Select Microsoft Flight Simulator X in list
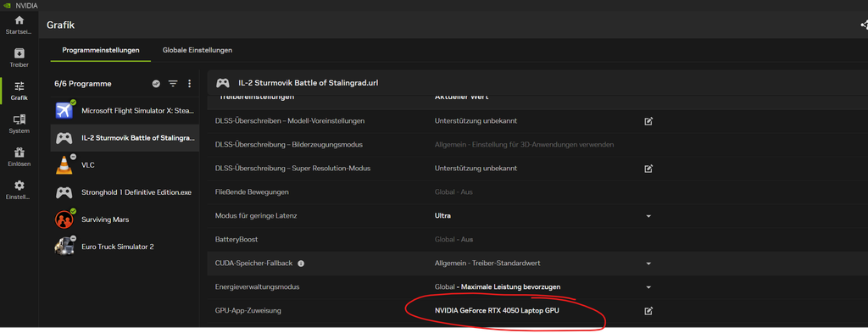This screenshot has width=868, height=333. coord(125,111)
